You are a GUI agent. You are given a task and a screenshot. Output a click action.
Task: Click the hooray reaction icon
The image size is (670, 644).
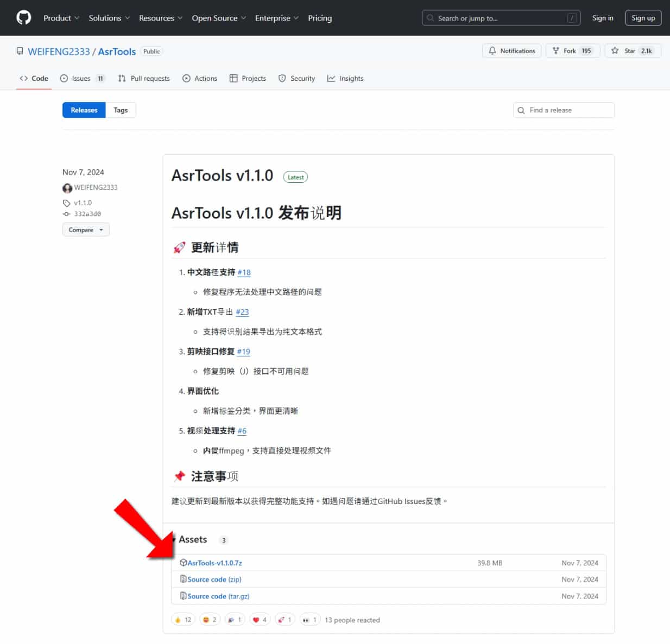tap(235, 620)
